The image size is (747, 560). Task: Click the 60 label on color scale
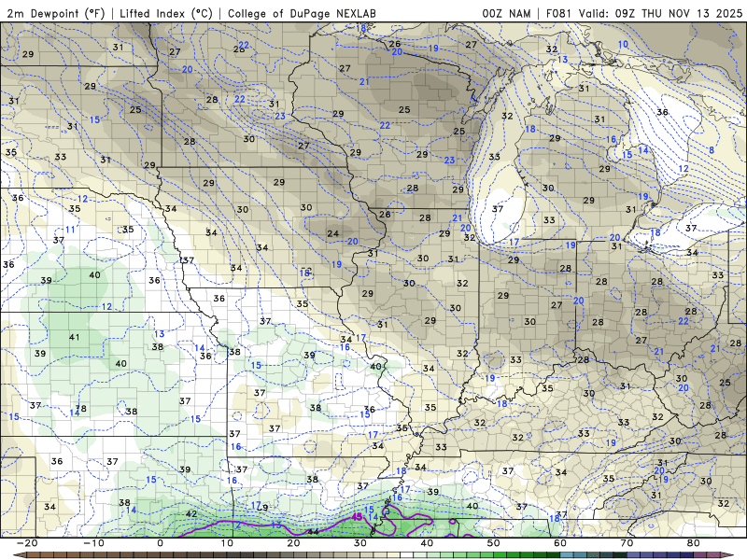(x=560, y=543)
